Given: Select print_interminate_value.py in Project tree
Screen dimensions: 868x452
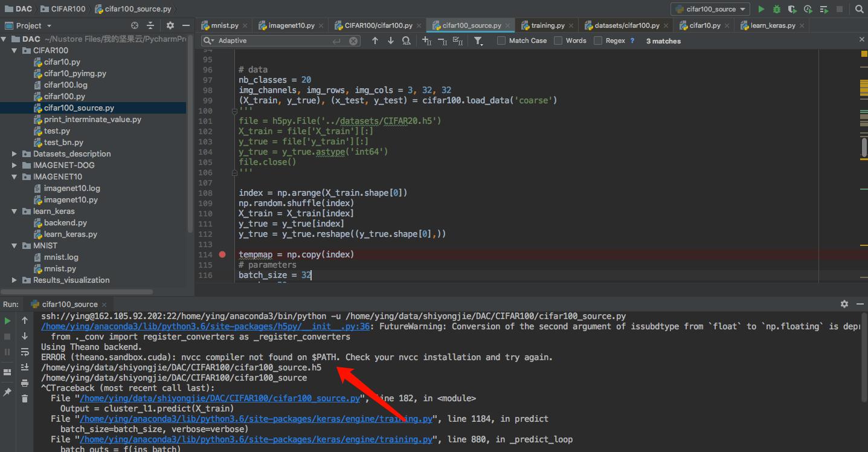Looking at the screenshot, I should click(92, 119).
